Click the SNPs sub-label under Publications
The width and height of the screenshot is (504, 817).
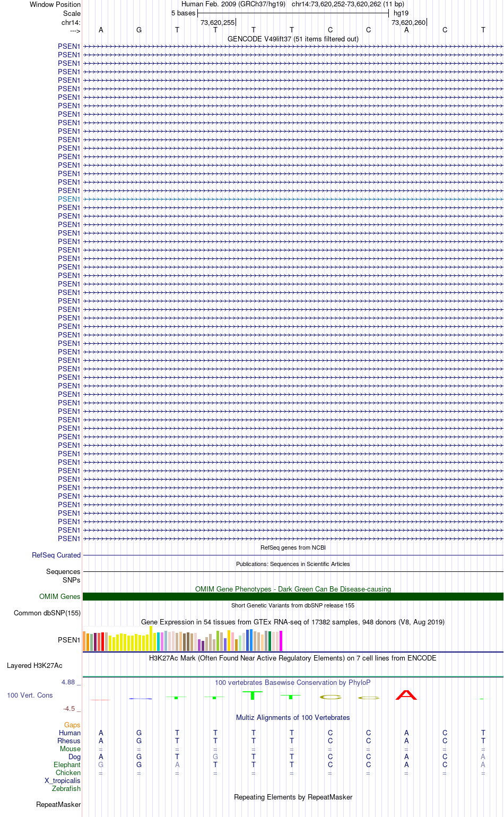click(71, 580)
